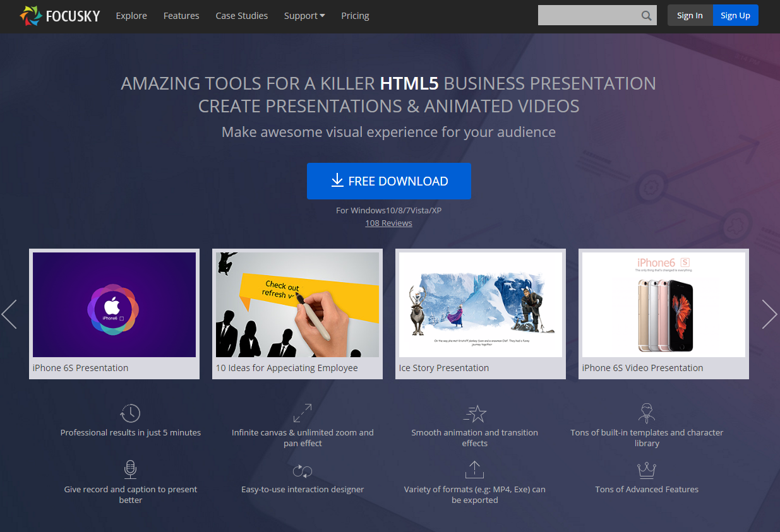Open Case Studies in the navigation bar
This screenshot has height=532, width=780.
[242, 16]
